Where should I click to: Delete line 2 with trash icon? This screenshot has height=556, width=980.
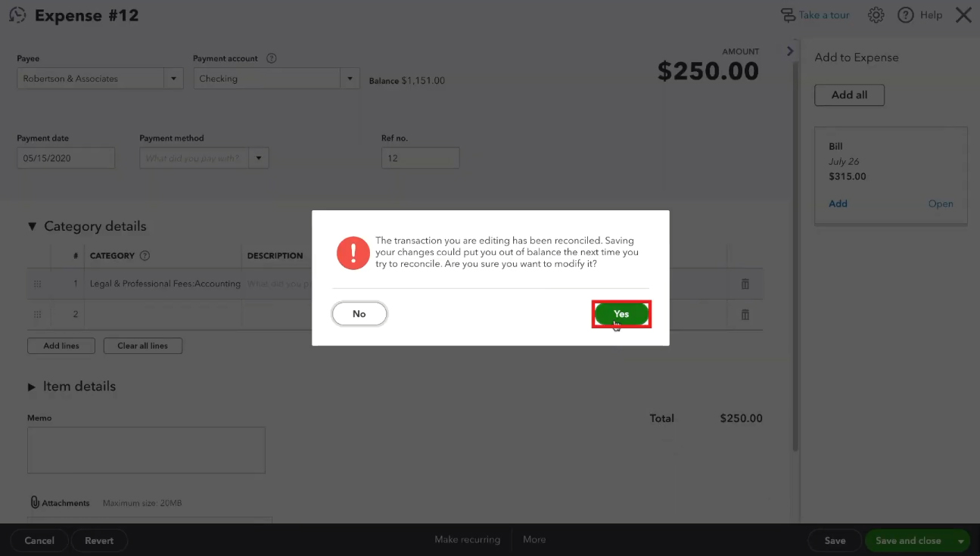pyautogui.click(x=745, y=315)
